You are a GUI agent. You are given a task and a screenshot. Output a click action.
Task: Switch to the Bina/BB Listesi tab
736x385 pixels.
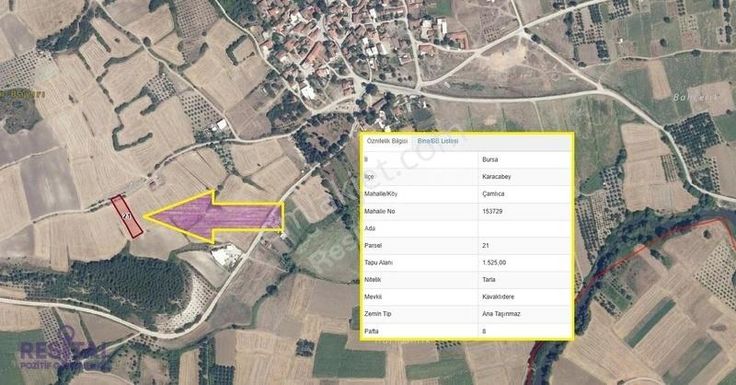[x=438, y=141]
